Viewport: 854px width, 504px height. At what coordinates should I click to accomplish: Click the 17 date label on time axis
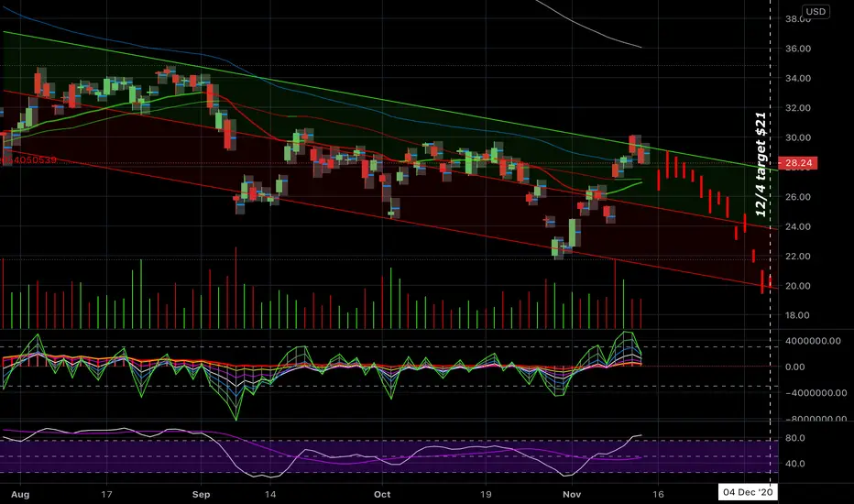(106, 494)
